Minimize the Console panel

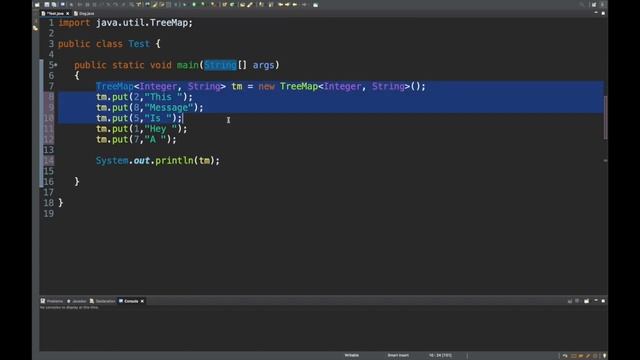pos(596,301)
